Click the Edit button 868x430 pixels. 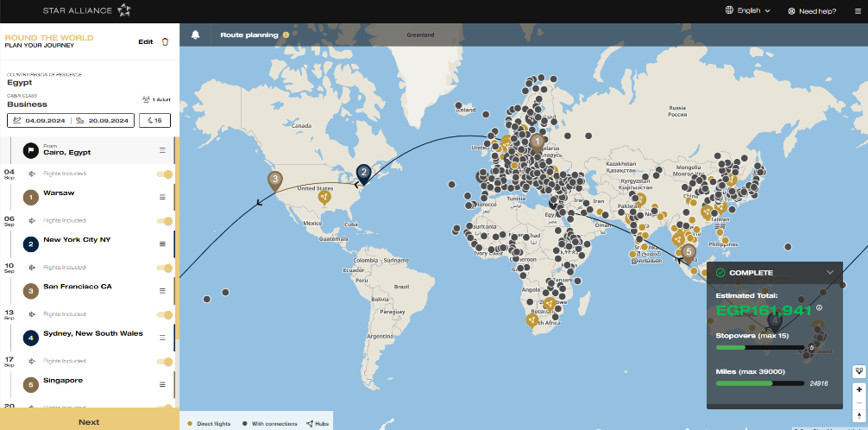(x=146, y=41)
